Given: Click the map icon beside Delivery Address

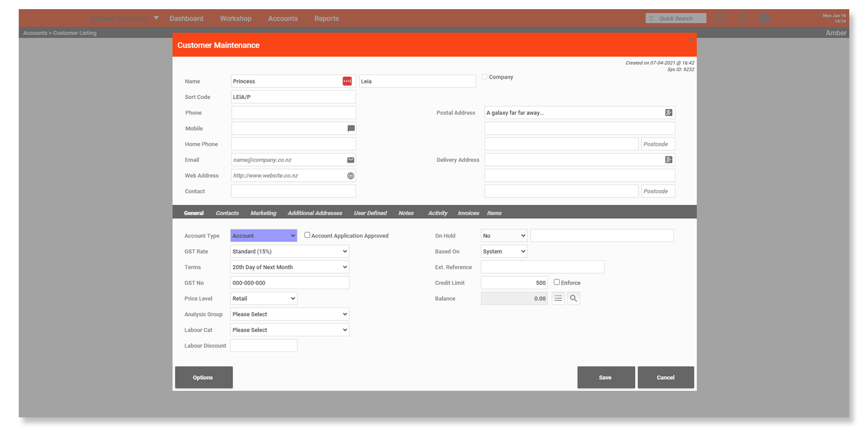Looking at the screenshot, I should [x=668, y=160].
